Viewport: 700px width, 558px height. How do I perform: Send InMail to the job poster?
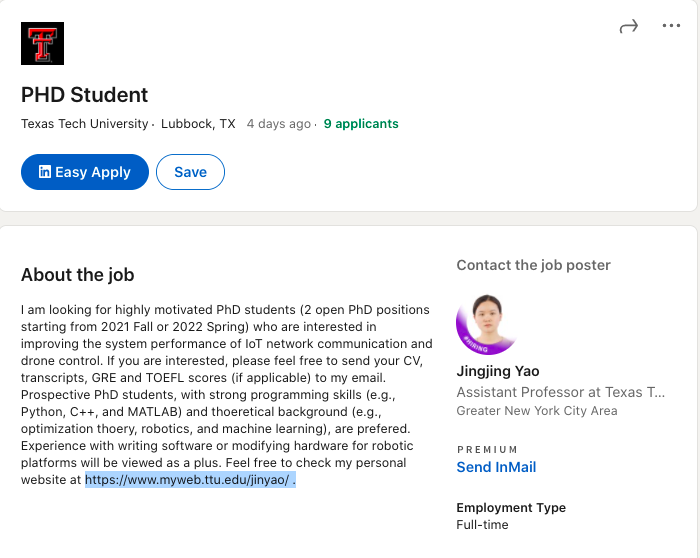point(496,467)
